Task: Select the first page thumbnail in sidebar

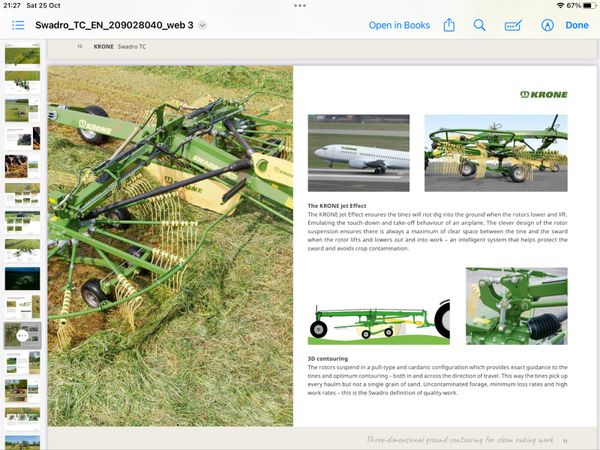Action: 22,54
